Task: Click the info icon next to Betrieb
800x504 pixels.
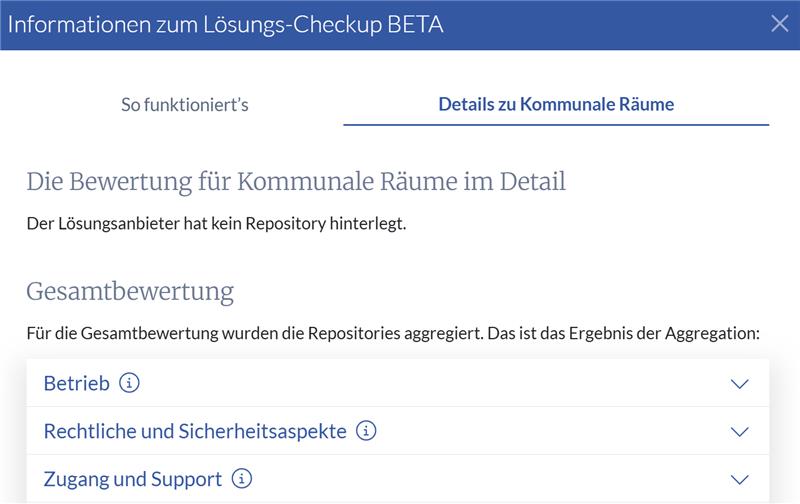Action: pyautogui.click(x=128, y=383)
